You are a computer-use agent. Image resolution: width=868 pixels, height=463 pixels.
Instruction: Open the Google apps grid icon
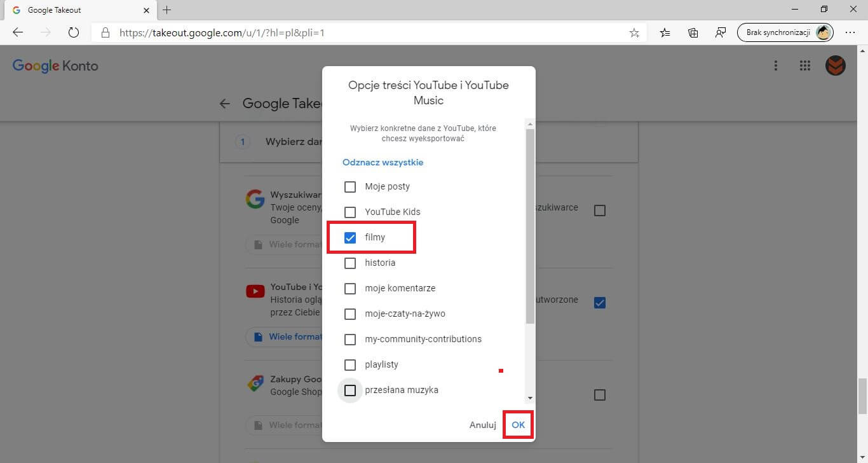pos(805,66)
